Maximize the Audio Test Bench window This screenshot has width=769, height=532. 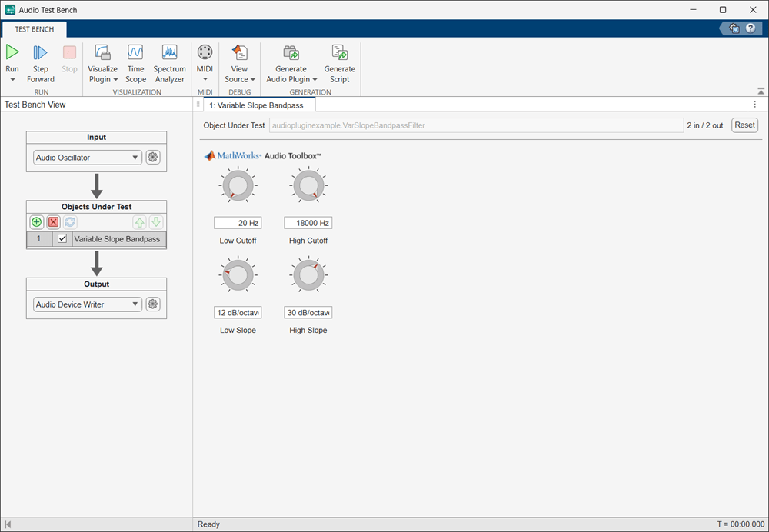[723, 10]
